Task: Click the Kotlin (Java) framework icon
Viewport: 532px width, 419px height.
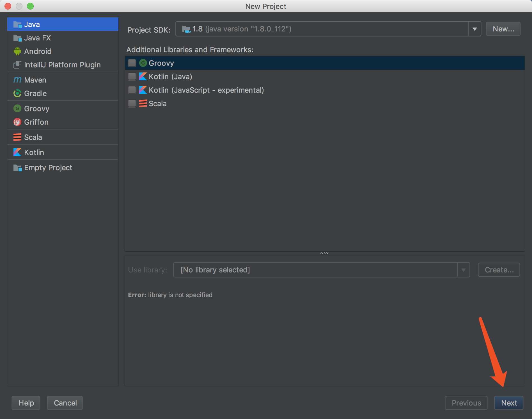Action: pyautogui.click(x=143, y=77)
